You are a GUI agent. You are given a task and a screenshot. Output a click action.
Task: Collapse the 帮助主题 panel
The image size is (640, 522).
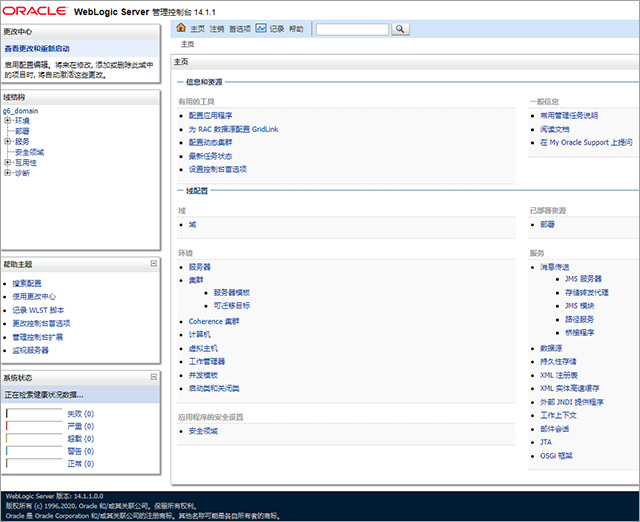coord(153,264)
